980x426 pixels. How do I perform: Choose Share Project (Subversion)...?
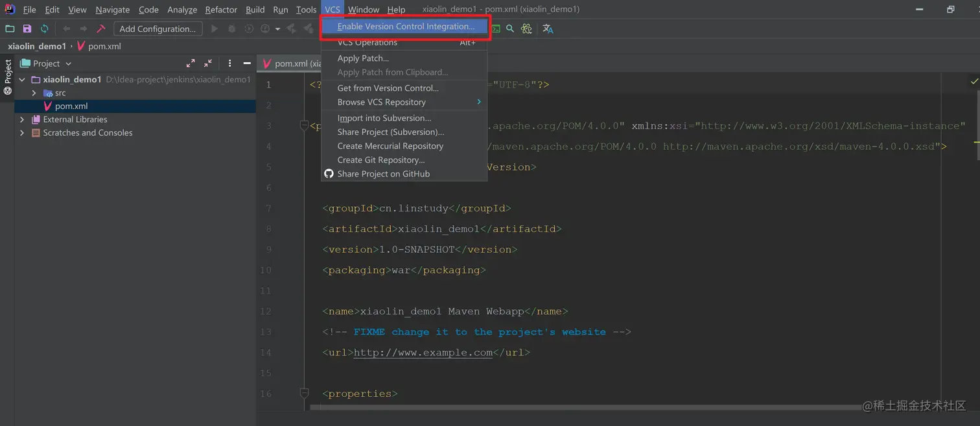[404, 132]
